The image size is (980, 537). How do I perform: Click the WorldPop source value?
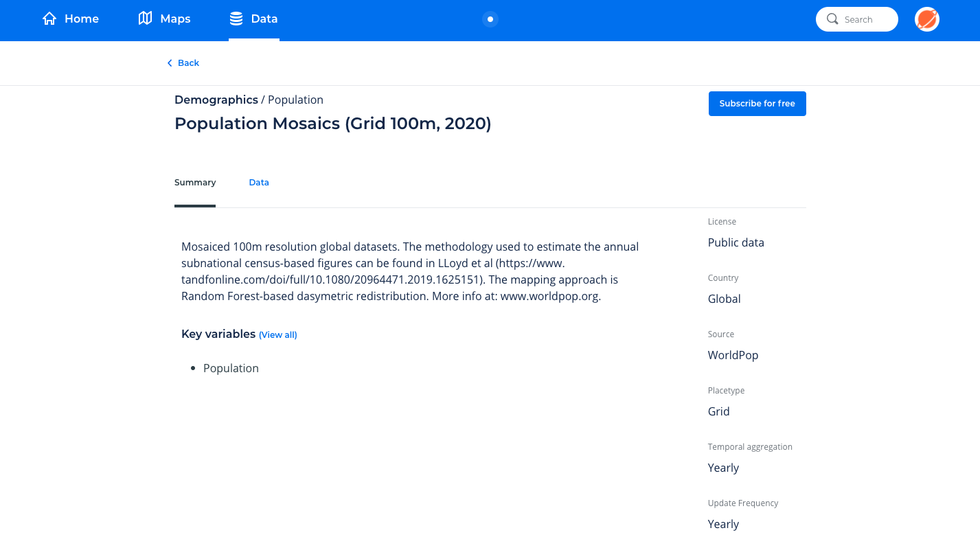tap(733, 356)
